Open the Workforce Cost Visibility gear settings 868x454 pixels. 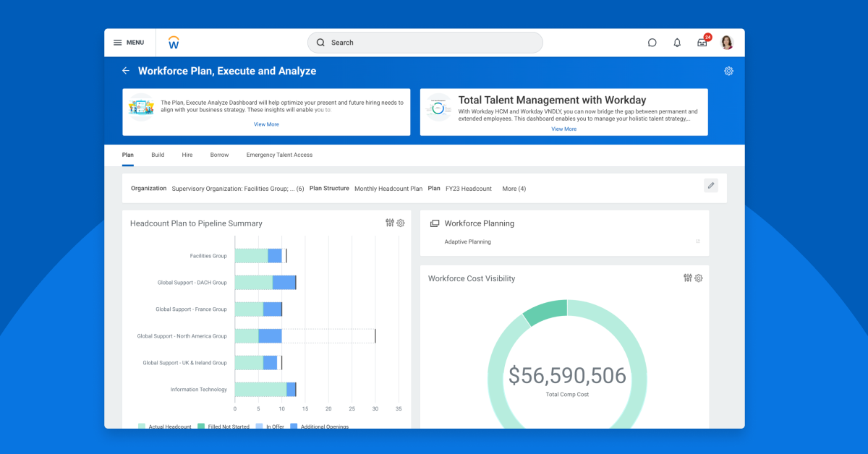pos(698,278)
